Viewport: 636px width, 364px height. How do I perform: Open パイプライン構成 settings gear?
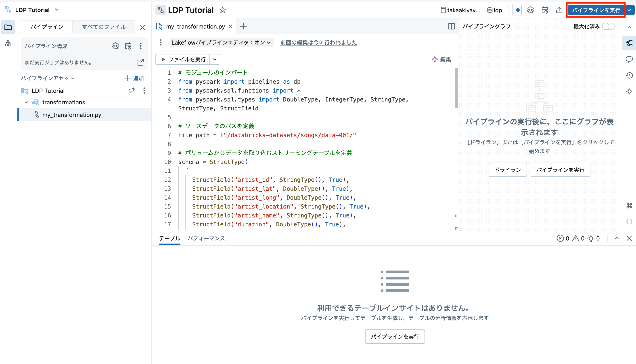pyautogui.click(x=115, y=46)
